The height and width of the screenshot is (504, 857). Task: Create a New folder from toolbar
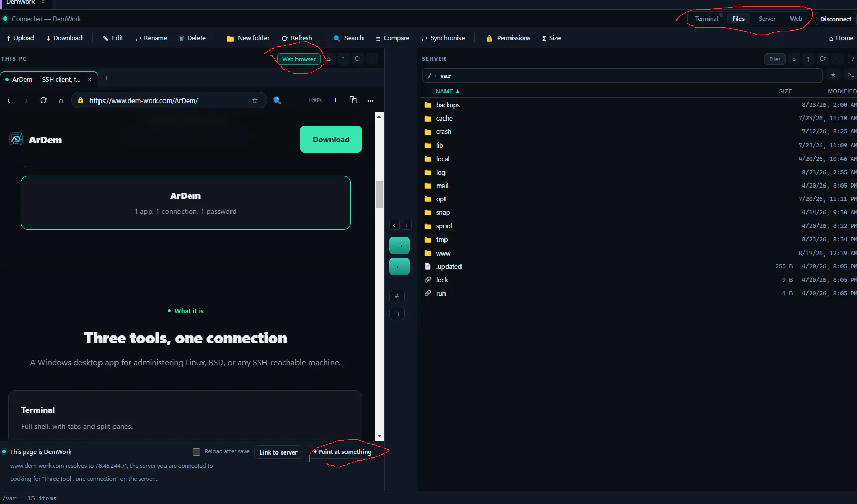pos(248,38)
